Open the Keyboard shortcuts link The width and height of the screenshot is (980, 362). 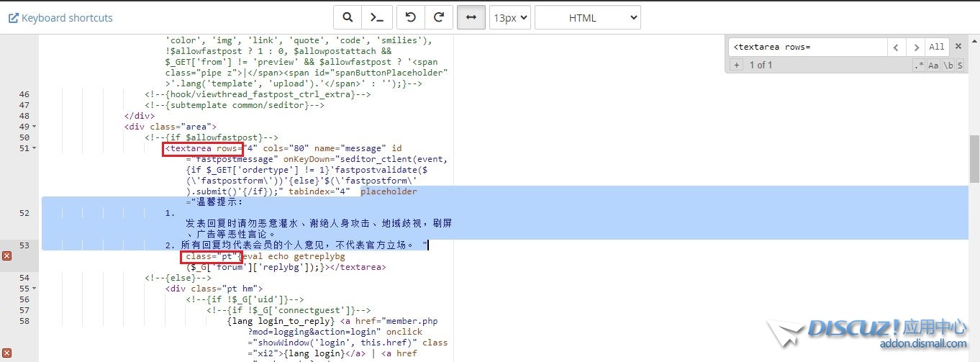(x=60, y=18)
